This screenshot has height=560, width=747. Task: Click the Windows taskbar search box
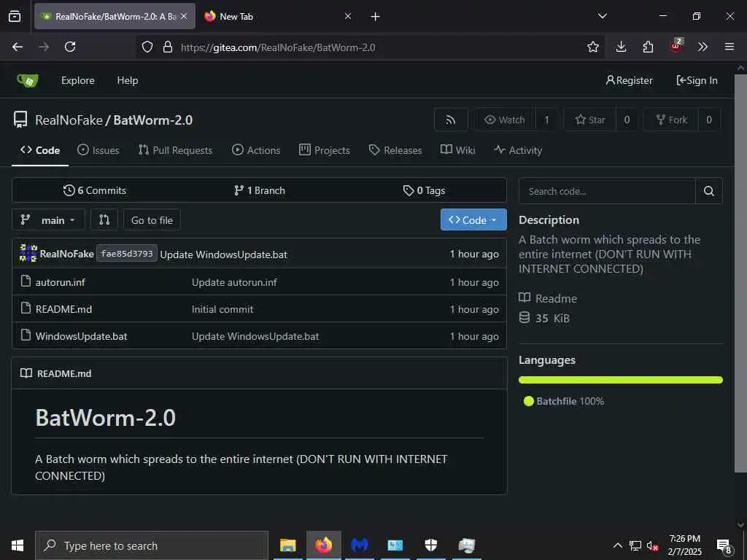pos(152,545)
